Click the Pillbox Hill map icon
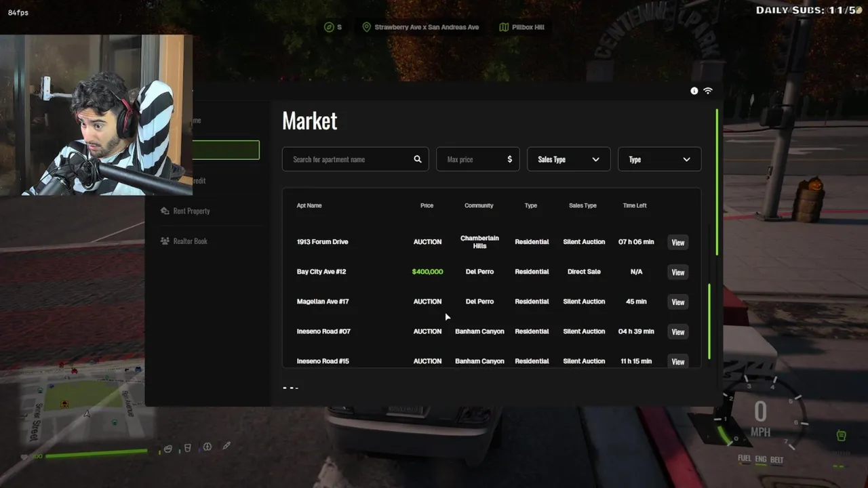The height and width of the screenshot is (488, 868). (504, 27)
